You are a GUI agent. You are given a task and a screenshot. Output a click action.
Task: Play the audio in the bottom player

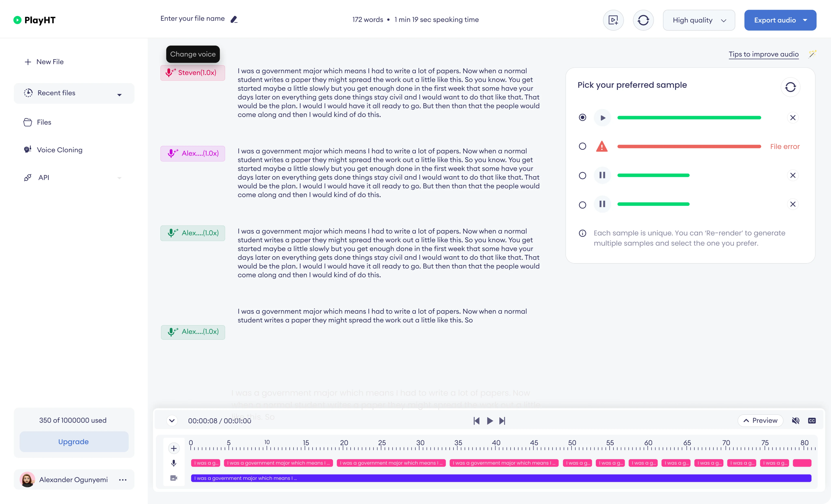[x=490, y=421]
